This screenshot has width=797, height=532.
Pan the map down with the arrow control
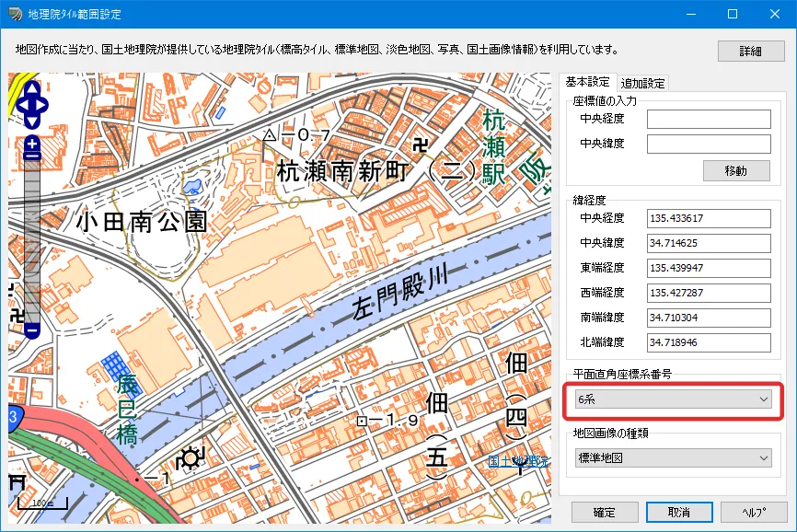(x=32, y=121)
